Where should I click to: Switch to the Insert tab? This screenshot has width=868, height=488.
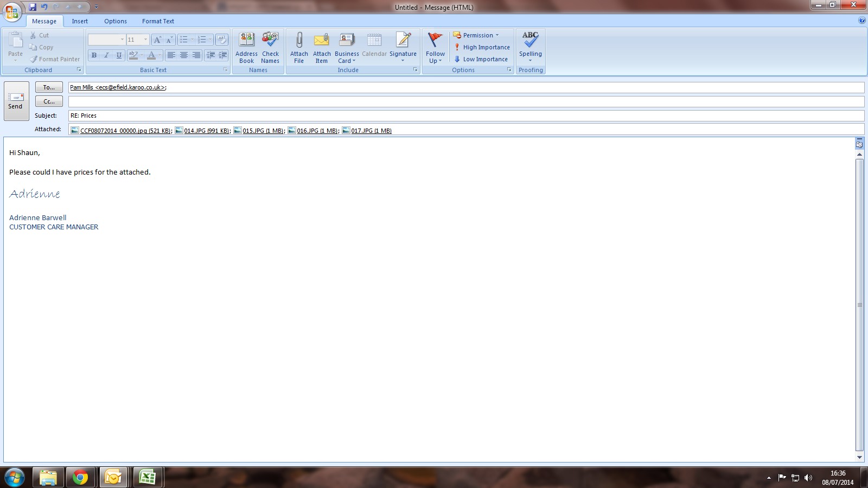click(80, 21)
